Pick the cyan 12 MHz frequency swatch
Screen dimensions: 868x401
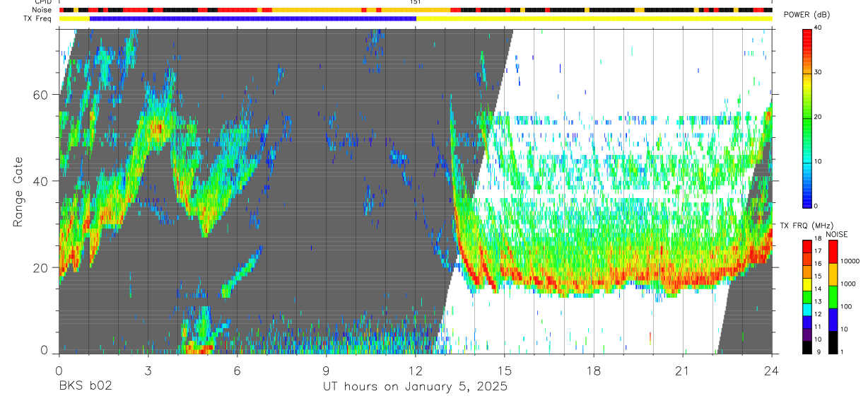pos(807,310)
